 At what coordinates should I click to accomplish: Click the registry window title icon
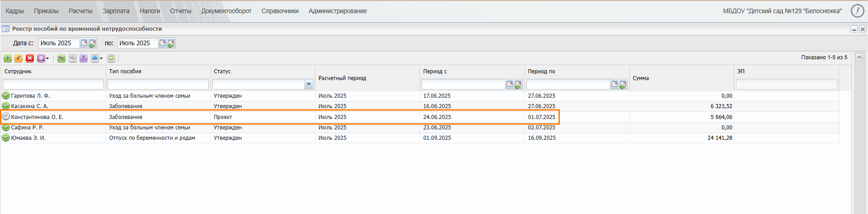click(6, 29)
